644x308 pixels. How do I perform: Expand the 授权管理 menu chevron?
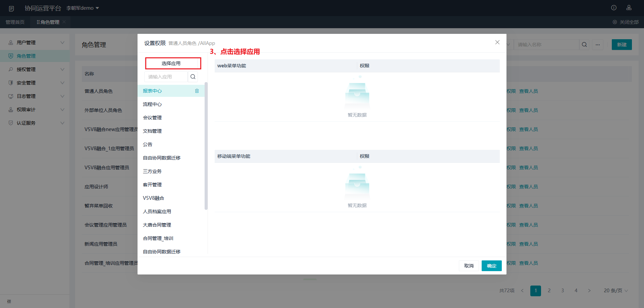pyautogui.click(x=62, y=69)
